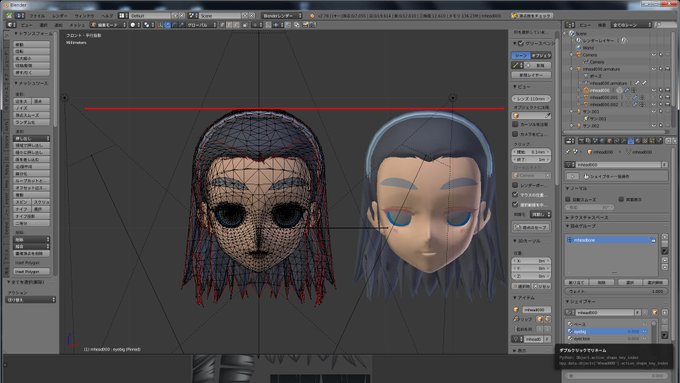Open object data properties tab icon

pos(631,141)
